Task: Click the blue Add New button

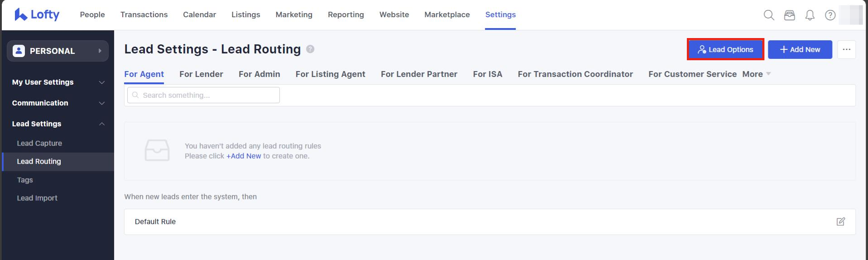Action: point(800,49)
